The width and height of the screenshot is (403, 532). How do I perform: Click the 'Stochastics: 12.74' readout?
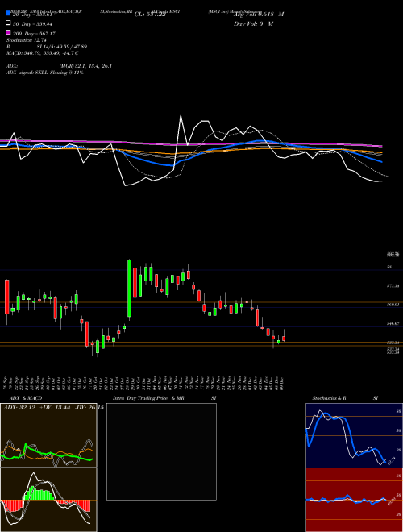coord(26,40)
